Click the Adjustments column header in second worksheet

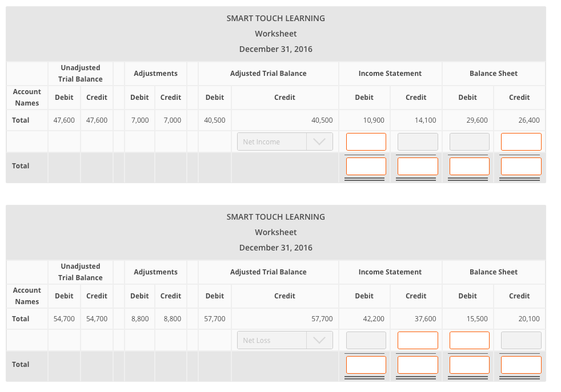[155, 272]
